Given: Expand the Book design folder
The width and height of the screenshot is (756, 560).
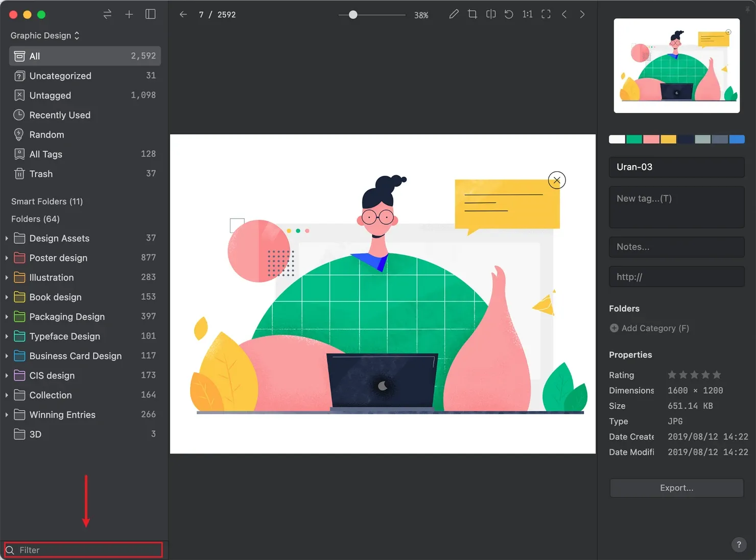Looking at the screenshot, I should coord(6,297).
